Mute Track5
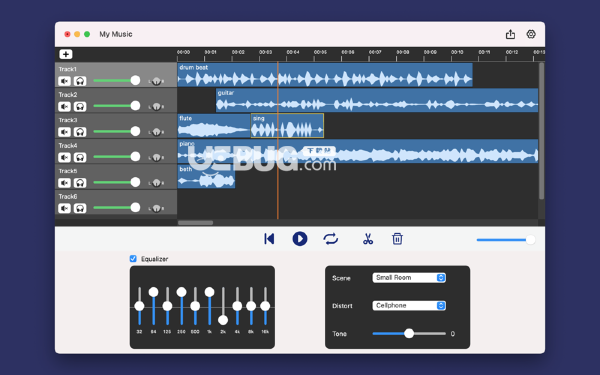The height and width of the screenshot is (375, 600). click(x=64, y=183)
